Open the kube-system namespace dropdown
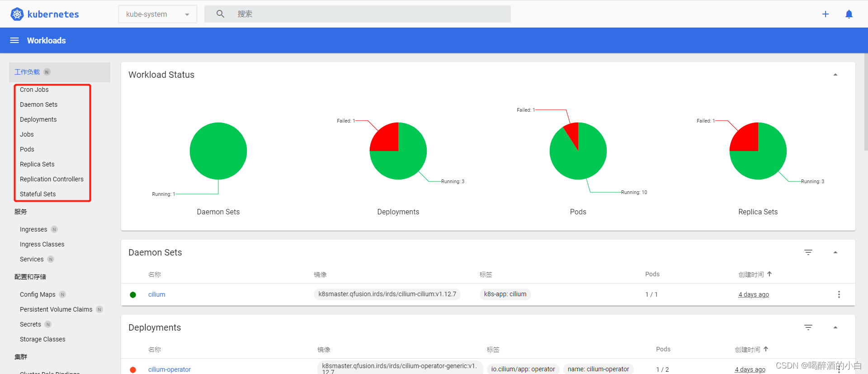Image resolution: width=868 pixels, height=374 pixels. 158,14
